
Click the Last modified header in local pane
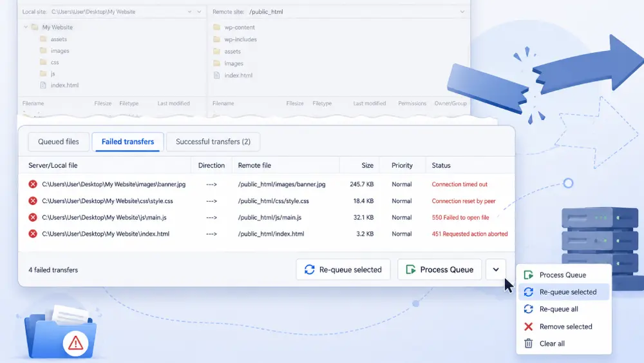pos(173,104)
